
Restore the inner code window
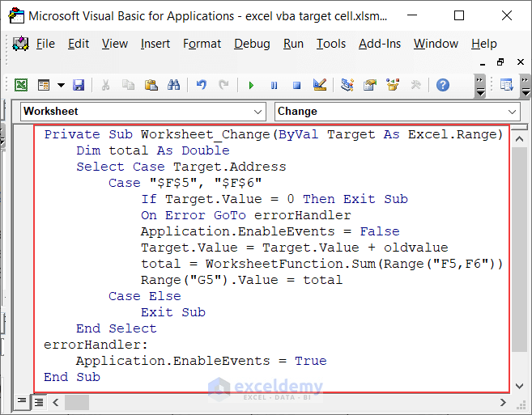coord(500,62)
